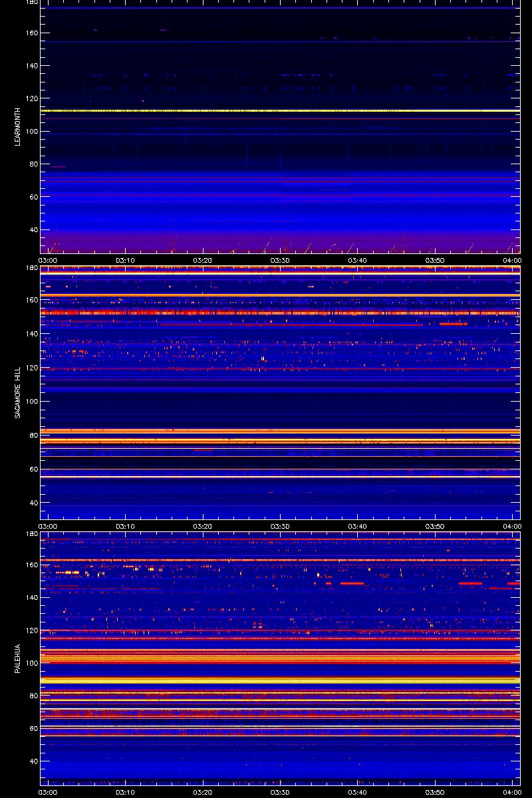Select the 60 frequency label on Learmonth axis

(x=33, y=197)
